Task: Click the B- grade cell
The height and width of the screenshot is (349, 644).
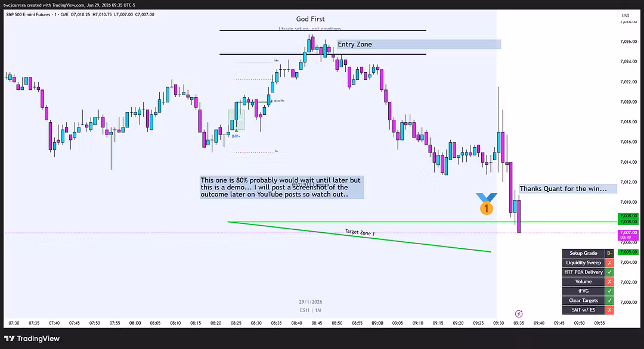Action: 609,253
